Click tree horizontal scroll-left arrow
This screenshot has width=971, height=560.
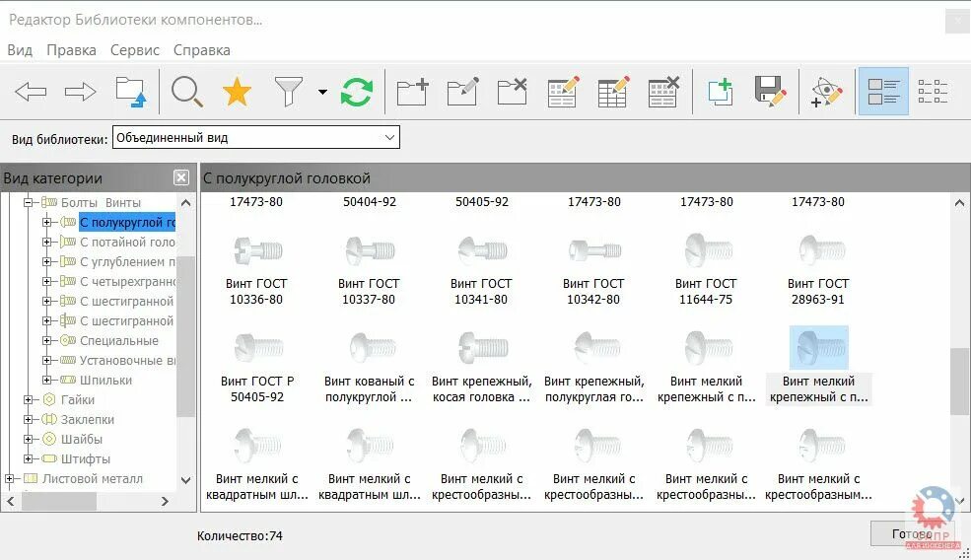[x=11, y=501]
